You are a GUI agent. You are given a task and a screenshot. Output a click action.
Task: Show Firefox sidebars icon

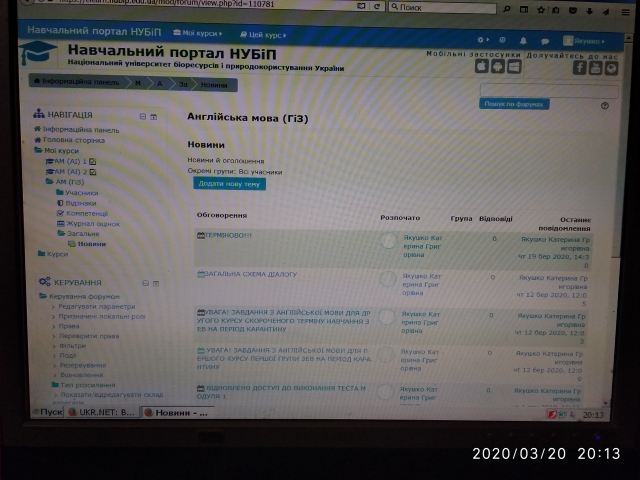point(524,9)
